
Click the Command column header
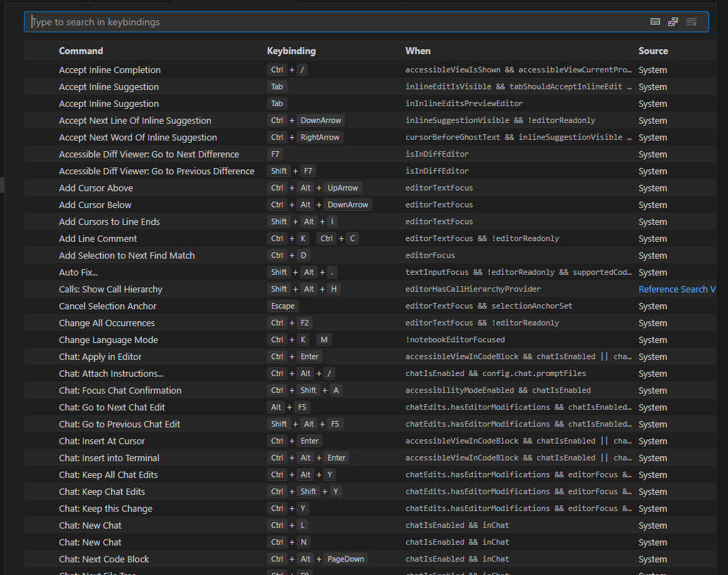(x=81, y=51)
